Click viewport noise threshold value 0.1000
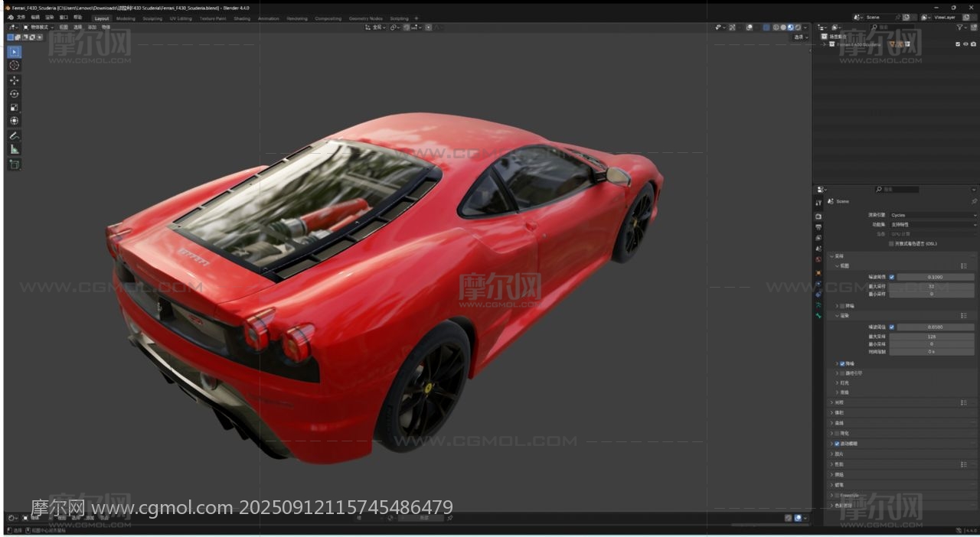Screen dimensions: 980x537 click(x=936, y=277)
